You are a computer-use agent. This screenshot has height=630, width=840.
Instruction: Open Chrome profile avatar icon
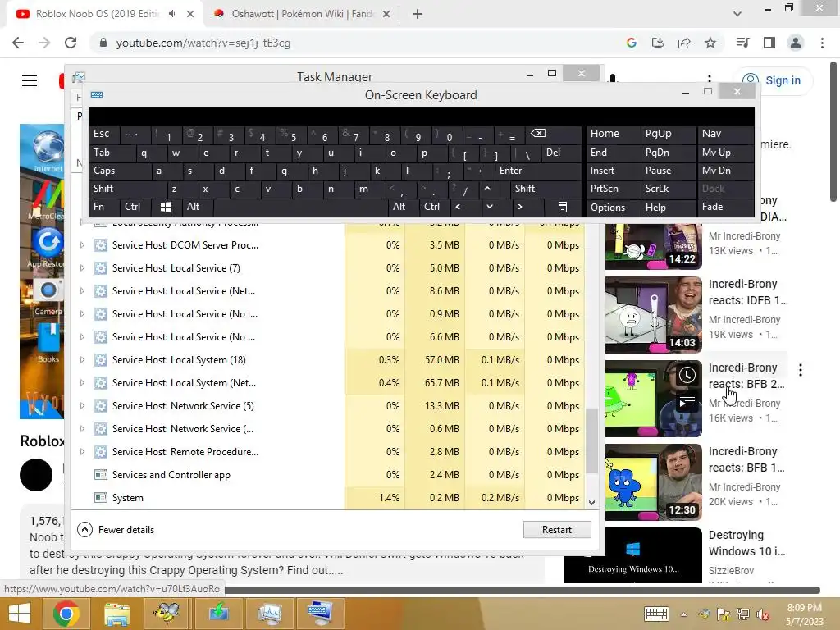[x=796, y=43]
